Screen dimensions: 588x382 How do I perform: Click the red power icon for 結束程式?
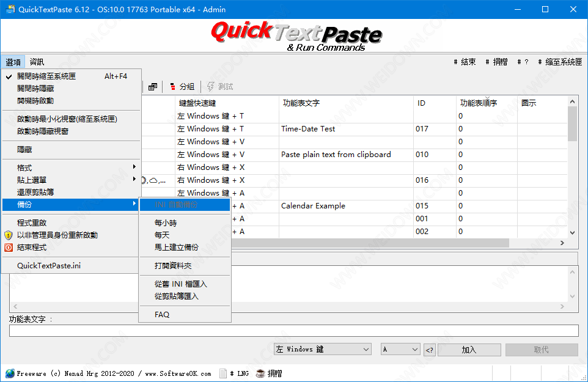(x=9, y=248)
